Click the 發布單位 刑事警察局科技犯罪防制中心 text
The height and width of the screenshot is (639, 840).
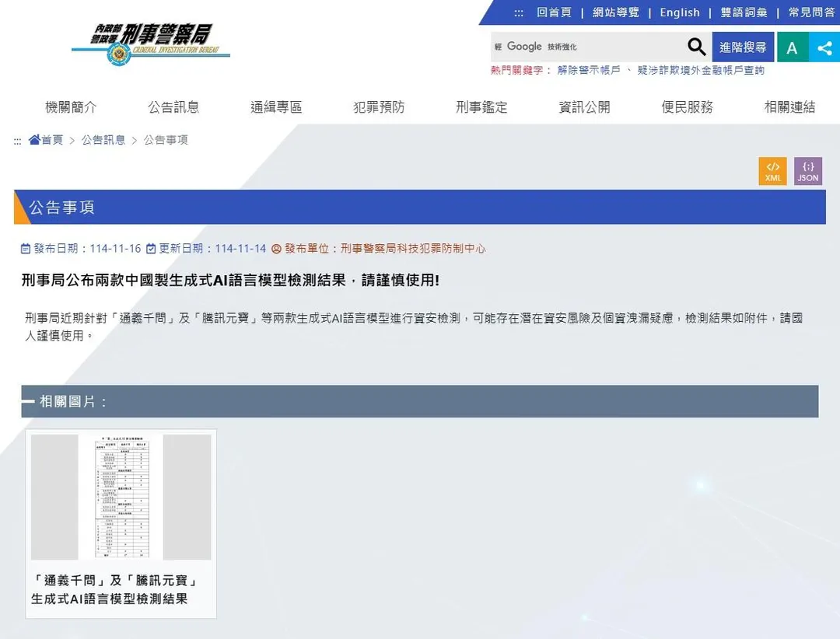(x=385, y=249)
